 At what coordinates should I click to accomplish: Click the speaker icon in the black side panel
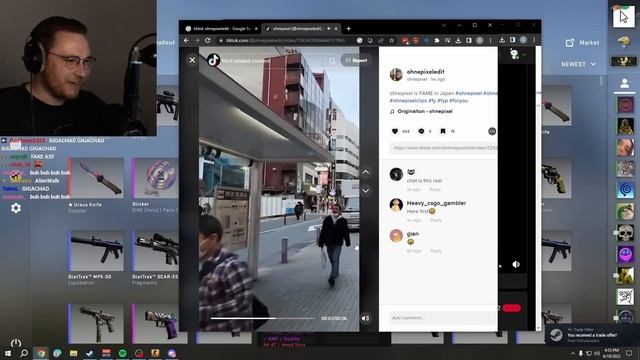516,264
